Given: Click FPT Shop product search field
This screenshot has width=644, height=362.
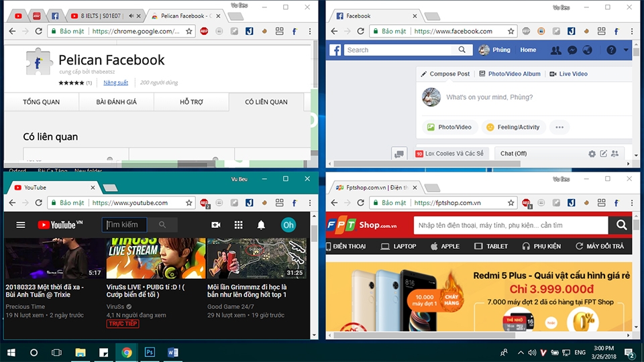Looking at the screenshot, I should pyautogui.click(x=511, y=225).
